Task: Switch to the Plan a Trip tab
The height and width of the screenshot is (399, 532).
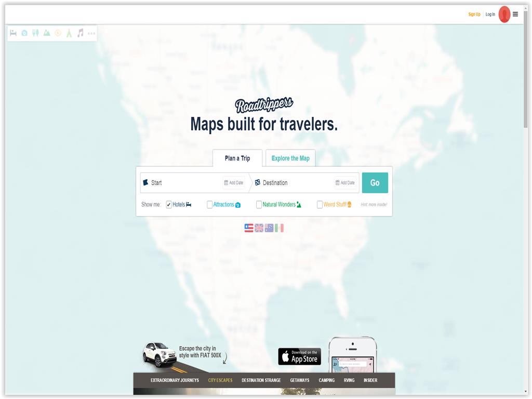Action: tap(237, 158)
